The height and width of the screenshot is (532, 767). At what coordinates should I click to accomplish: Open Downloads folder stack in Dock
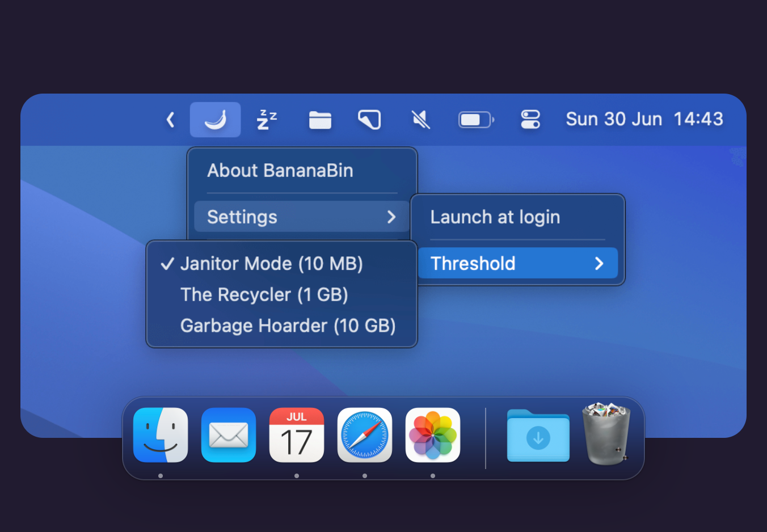[538, 436]
